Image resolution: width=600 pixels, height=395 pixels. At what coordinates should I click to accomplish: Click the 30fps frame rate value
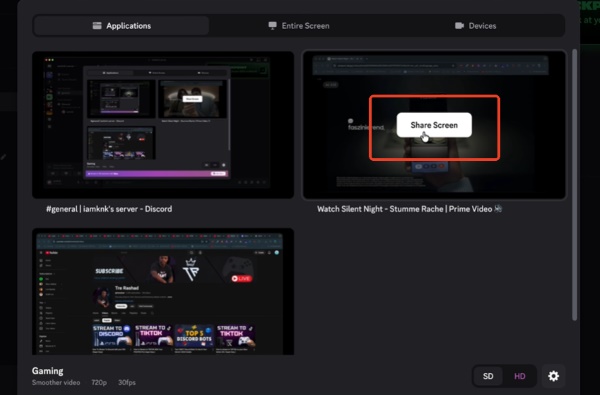pyautogui.click(x=127, y=382)
